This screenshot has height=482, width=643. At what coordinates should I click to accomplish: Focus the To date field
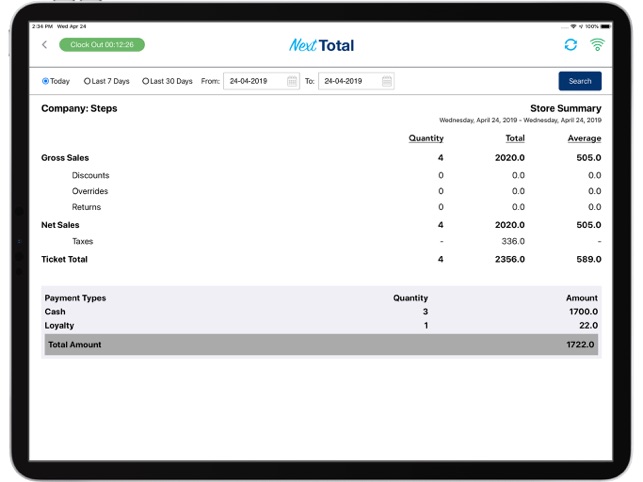coord(356,81)
